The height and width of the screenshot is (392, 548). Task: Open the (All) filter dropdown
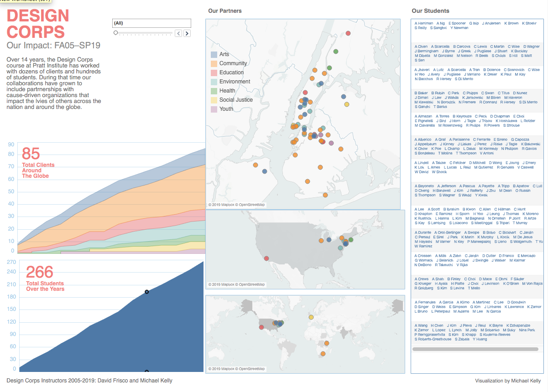(151, 23)
